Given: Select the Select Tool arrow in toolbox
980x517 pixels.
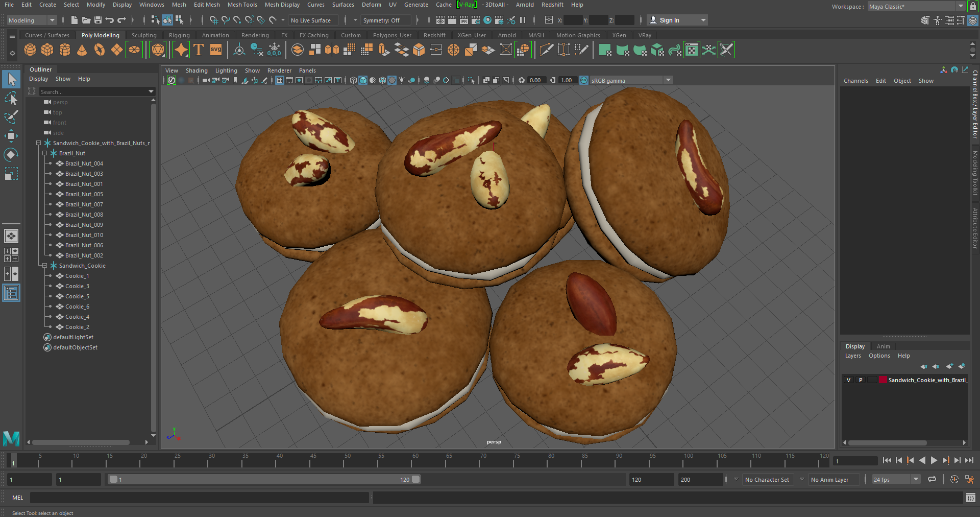Looking at the screenshot, I should pyautogui.click(x=11, y=79).
